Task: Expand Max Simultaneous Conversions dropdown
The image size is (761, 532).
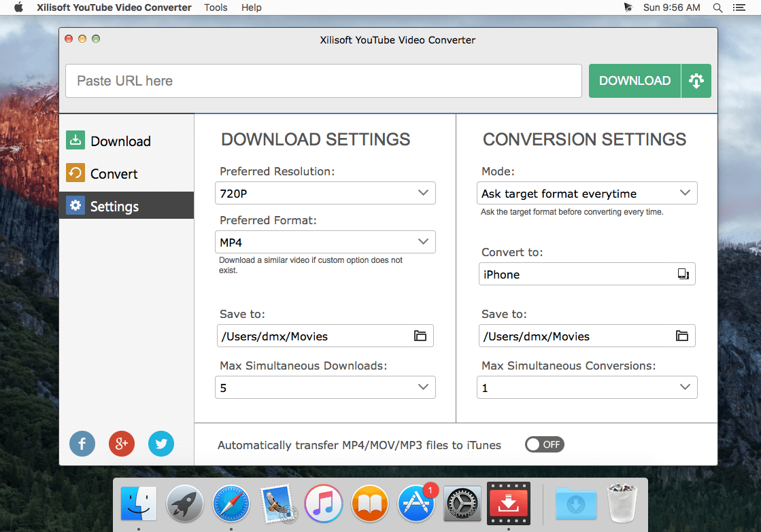Action: pos(587,387)
